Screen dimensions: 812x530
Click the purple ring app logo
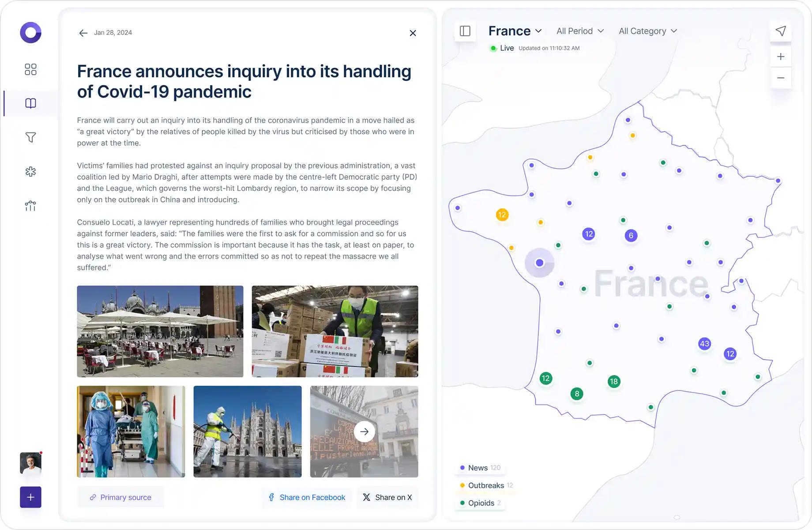tap(30, 33)
